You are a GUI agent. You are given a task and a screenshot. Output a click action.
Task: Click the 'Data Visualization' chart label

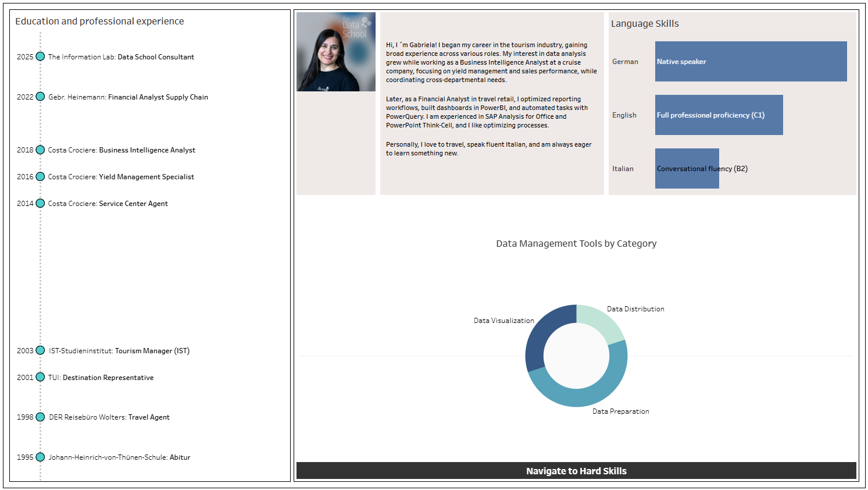503,321
